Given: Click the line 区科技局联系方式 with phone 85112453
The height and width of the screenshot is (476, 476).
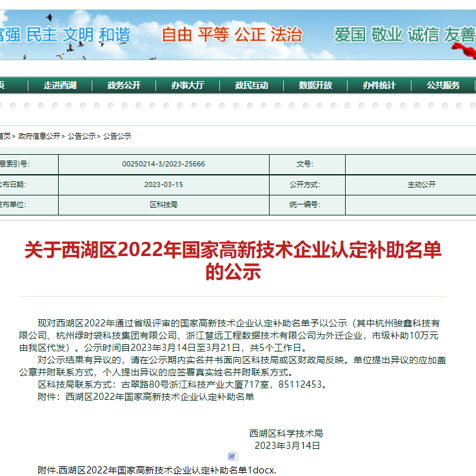Looking at the screenshot, I should pyautogui.click(x=183, y=384).
